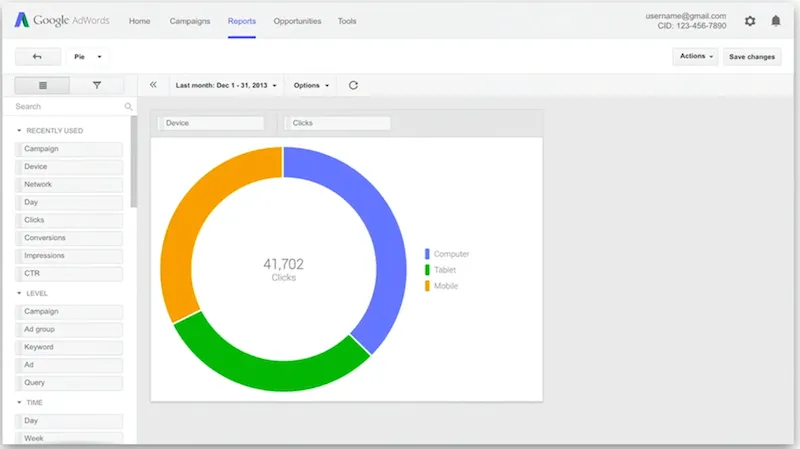Switch to the list view icon tab
The height and width of the screenshot is (449, 800).
[42, 86]
